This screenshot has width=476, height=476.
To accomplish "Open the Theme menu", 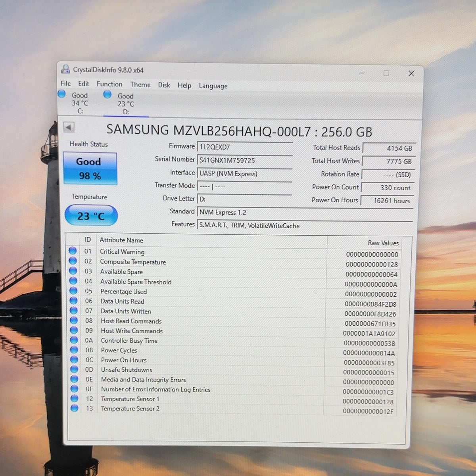I will (x=140, y=84).
